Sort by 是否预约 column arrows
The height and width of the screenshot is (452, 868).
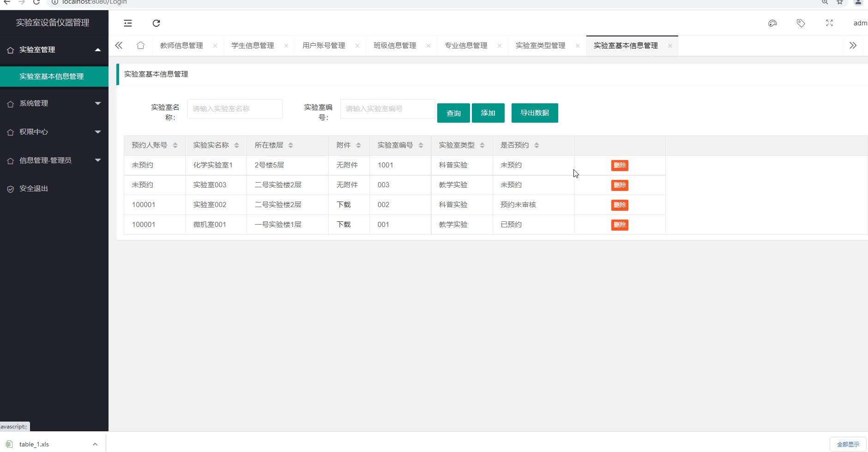pos(536,145)
